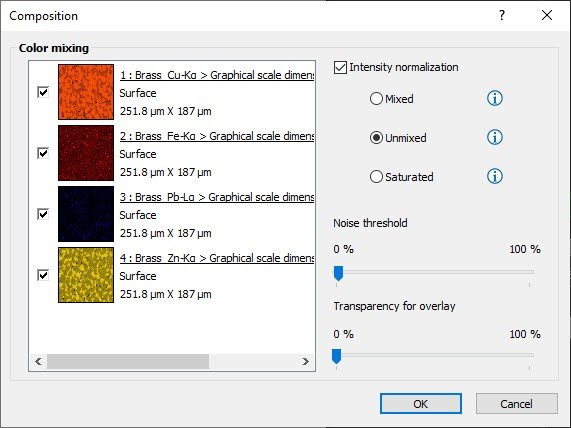This screenshot has height=428, width=571.
Task: Click OK to confirm composition
Action: [421, 404]
